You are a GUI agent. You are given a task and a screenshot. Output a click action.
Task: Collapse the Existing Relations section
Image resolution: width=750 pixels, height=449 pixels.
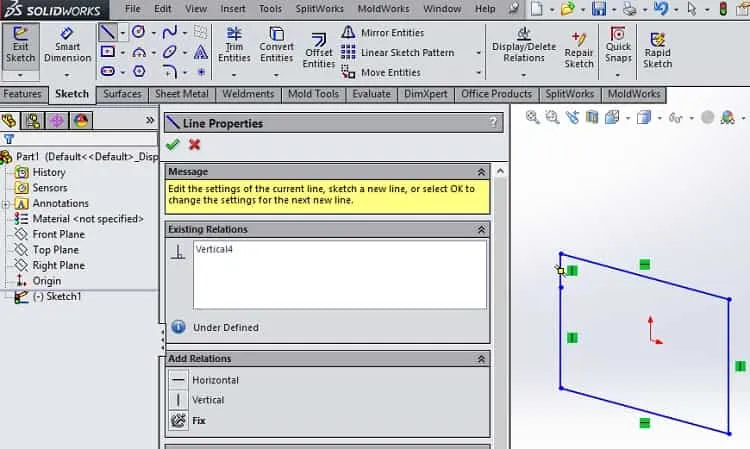(x=481, y=230)
